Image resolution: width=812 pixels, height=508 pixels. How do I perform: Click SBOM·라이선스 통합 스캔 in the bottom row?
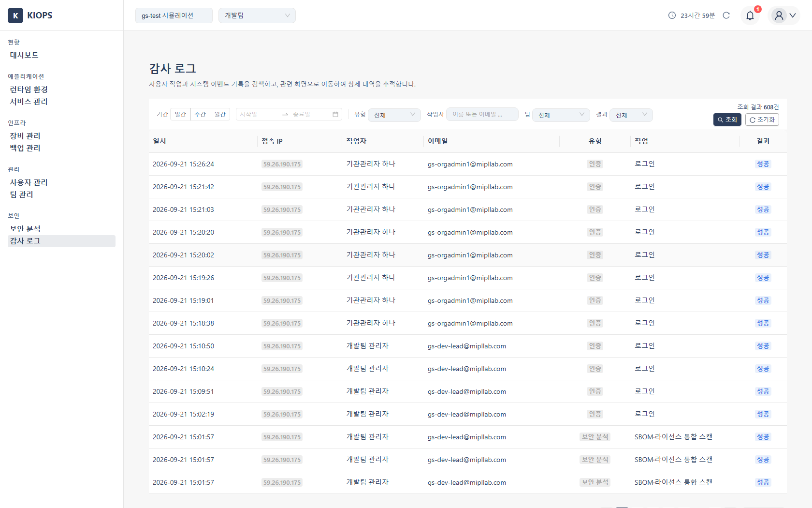click(x=673, y=482)
